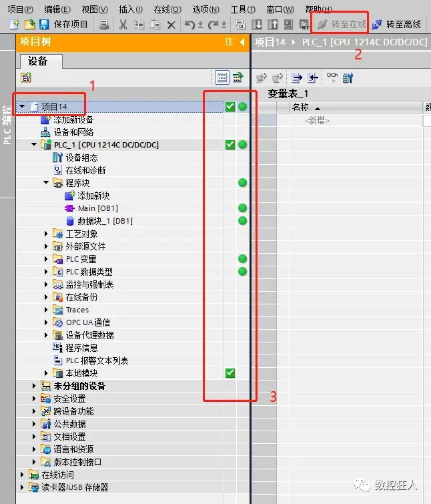Viewport: 431px width, 504px height.
Task: Expand the Traces folder
Action: [x=46, y=310]
